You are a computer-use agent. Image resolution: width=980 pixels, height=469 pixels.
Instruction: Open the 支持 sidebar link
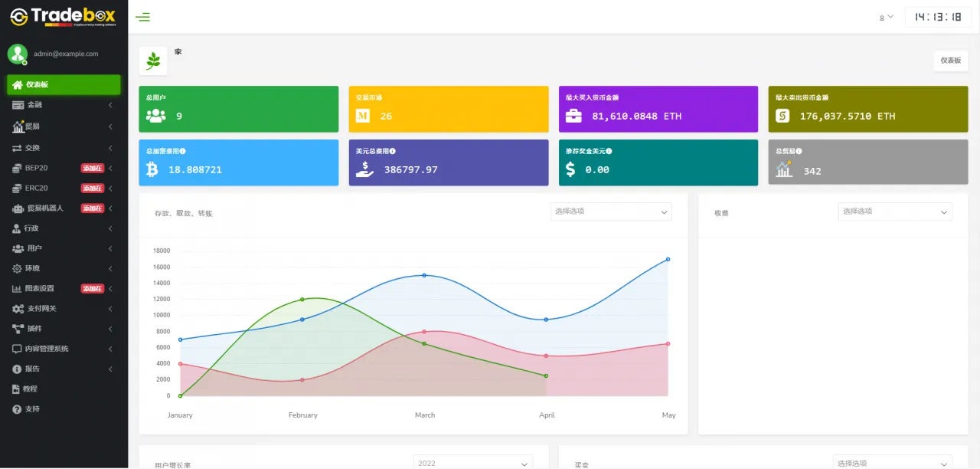(31, 409)
